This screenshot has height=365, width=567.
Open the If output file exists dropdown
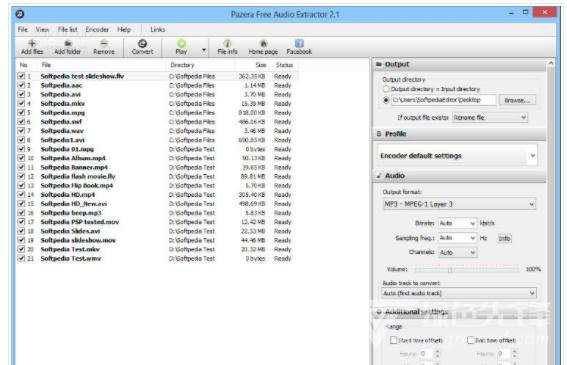pyautogui.click(x=490, y=118)
